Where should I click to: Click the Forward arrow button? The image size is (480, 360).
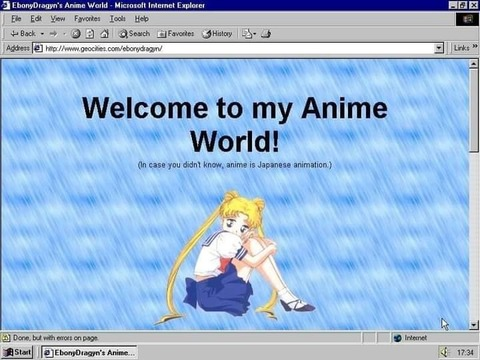pyautogui.click(x=53, y=33)
